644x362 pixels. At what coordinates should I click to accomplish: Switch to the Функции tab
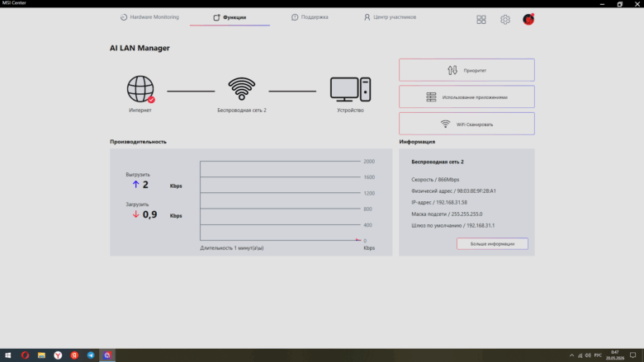click(x=230, y=17)
